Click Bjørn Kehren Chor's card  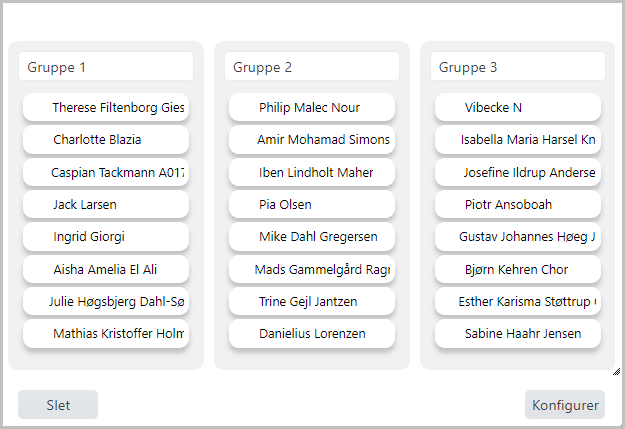(x=518, y=269)
